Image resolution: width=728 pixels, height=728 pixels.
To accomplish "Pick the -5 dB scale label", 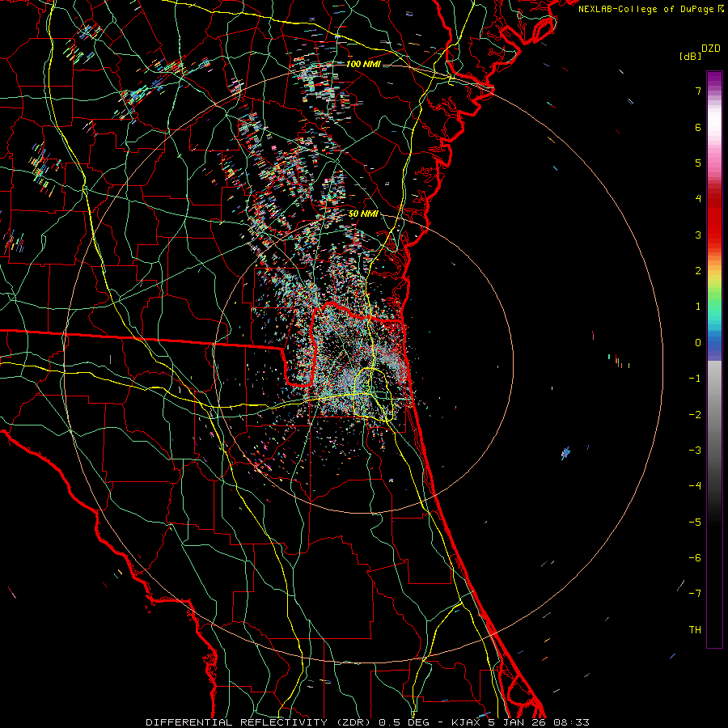I will [x=695, y=523].
